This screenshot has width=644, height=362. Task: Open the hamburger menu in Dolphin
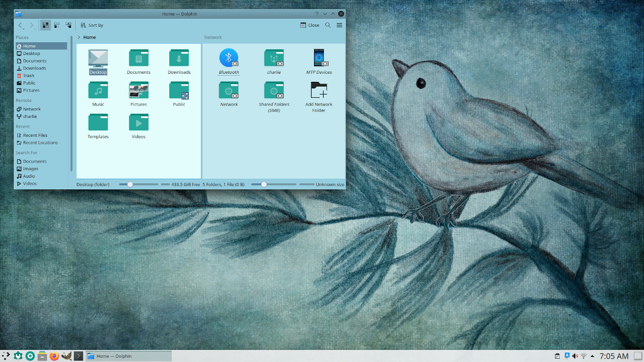[x=339, y=25]
